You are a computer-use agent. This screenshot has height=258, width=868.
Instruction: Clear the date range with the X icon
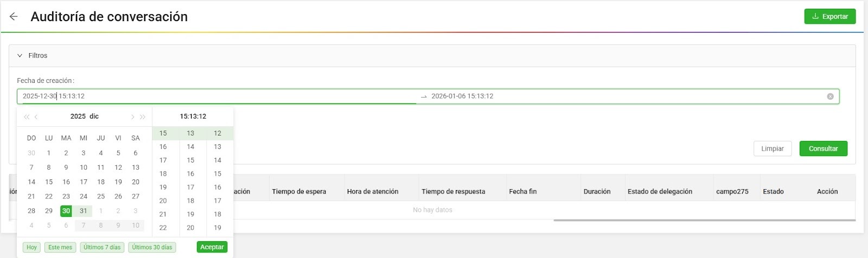coord(830,96)
